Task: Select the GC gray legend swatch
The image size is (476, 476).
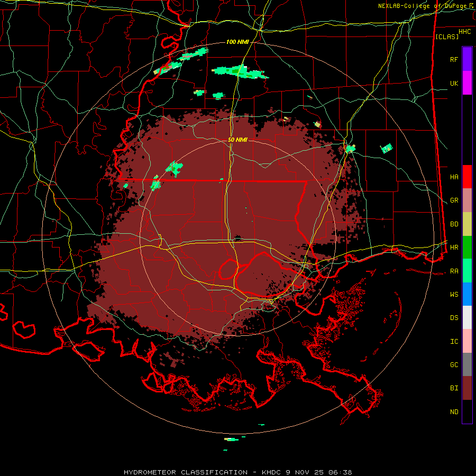Action: tap(467, 364)
